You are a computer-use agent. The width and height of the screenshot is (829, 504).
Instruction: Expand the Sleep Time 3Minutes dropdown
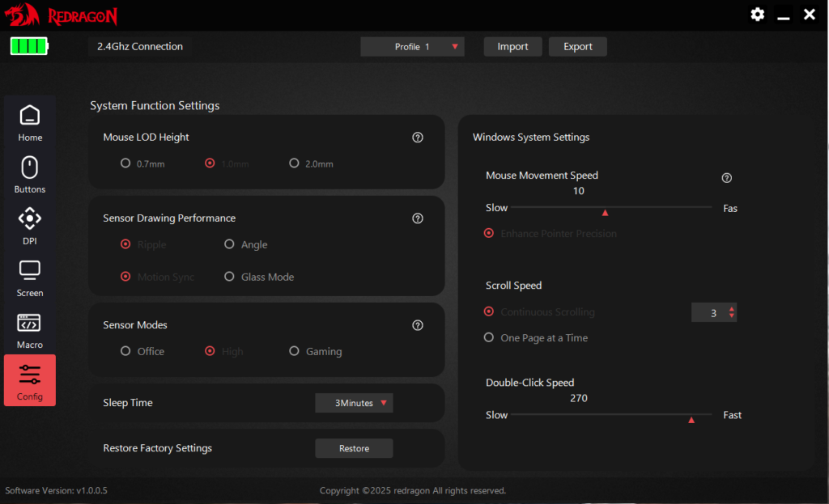(x=354, y=403)
